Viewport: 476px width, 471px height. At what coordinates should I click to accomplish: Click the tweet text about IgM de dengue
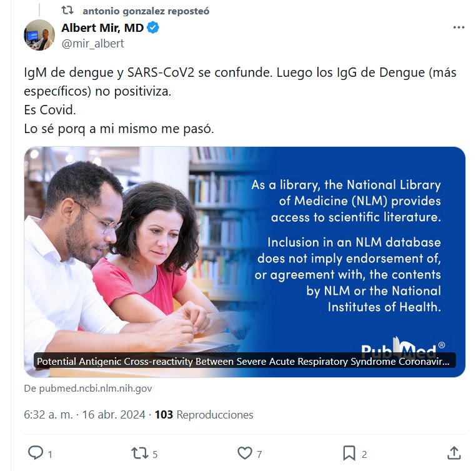pos(240,101)
